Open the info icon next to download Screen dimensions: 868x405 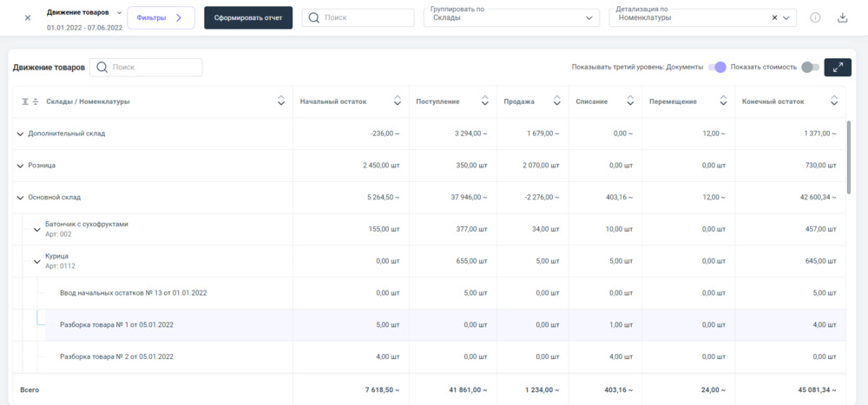(x=815, y=18)
